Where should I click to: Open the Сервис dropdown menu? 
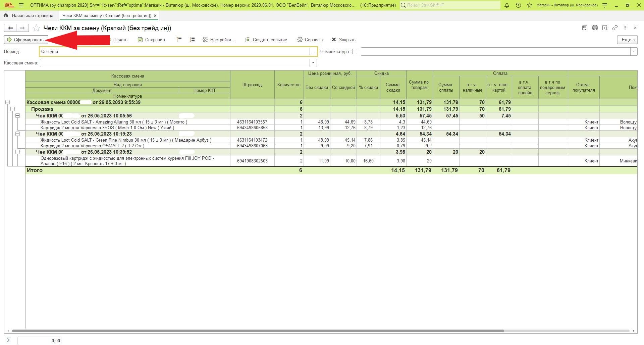point(310,40)
